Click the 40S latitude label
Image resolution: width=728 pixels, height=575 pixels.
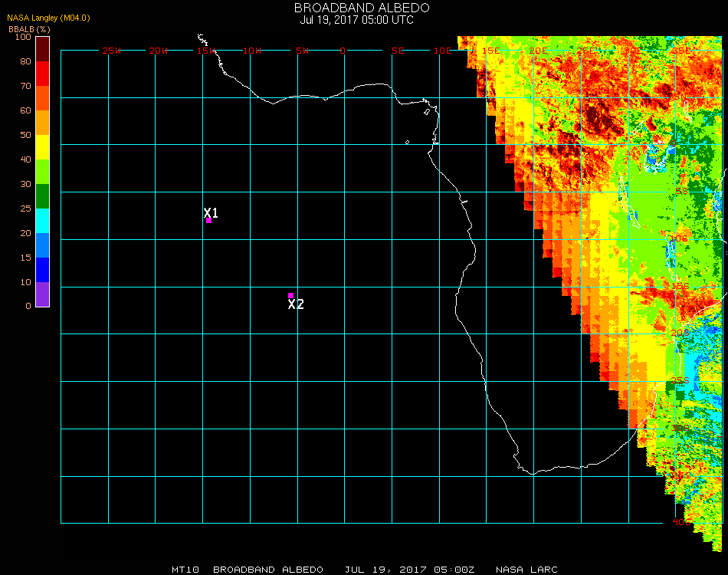681,522
